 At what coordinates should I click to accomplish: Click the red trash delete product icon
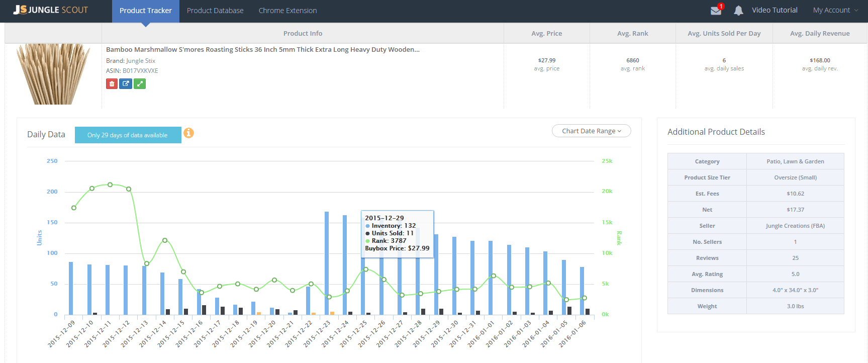(112, 84)
